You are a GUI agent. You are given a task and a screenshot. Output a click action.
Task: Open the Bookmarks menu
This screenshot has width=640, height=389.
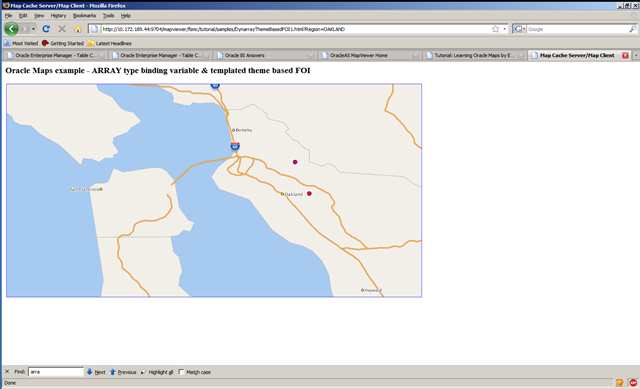tap(84, 16)
